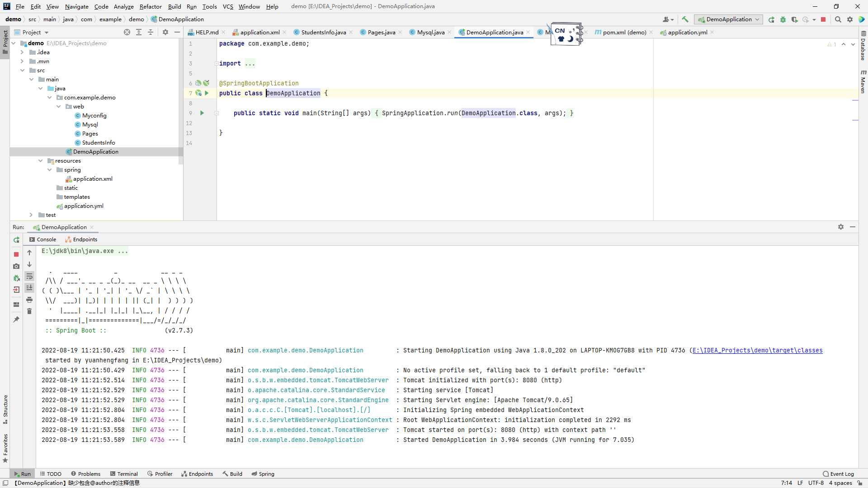Hide the Project tool window

click(177, 32)
